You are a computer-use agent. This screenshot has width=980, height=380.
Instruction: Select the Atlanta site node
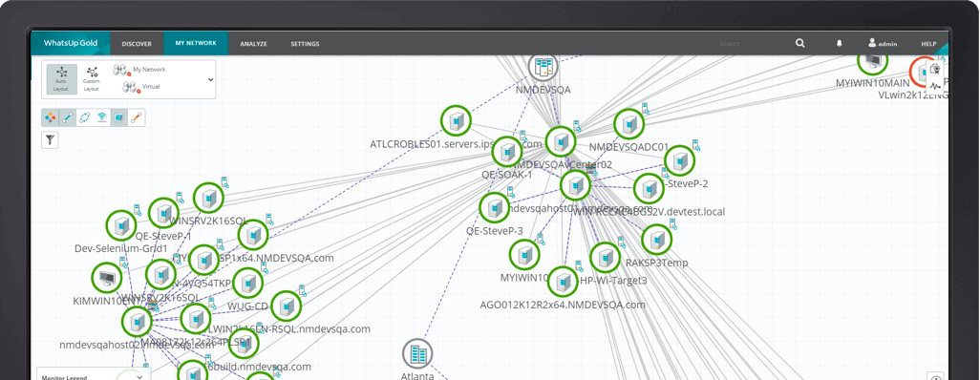click(x=416, y=360)
